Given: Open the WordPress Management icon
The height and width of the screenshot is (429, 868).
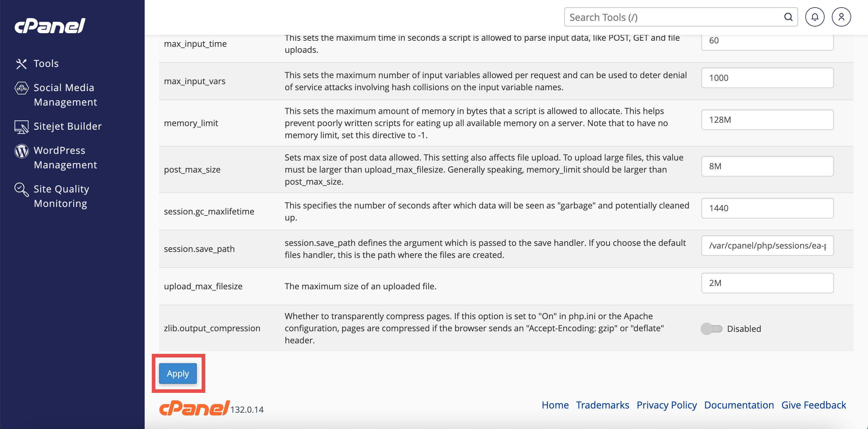Looking at the screenshot, I should 21,151.
